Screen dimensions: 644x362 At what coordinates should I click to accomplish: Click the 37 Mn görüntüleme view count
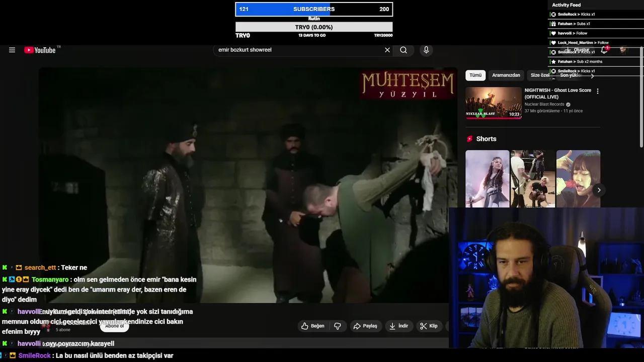click(x=542, y=111)
